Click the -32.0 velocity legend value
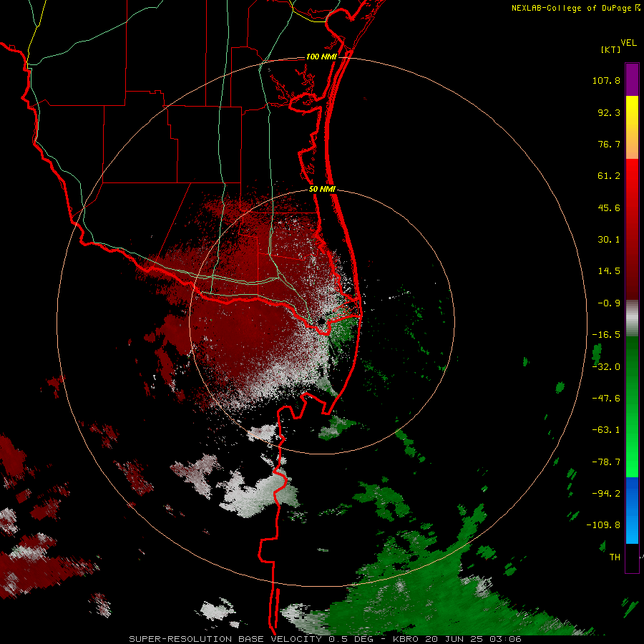The height and width of the screenshot is (644, 644). point(606,367)
